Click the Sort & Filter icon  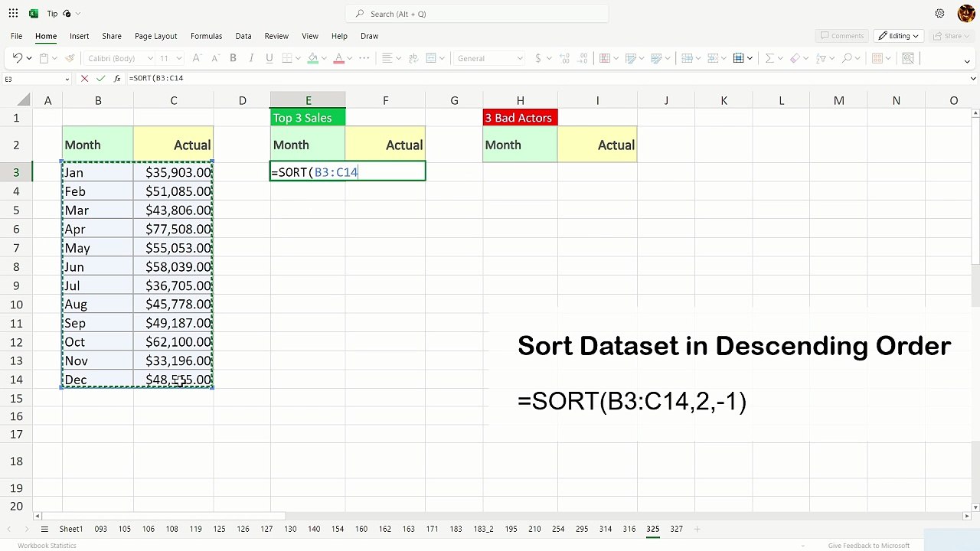click(822, 58)
